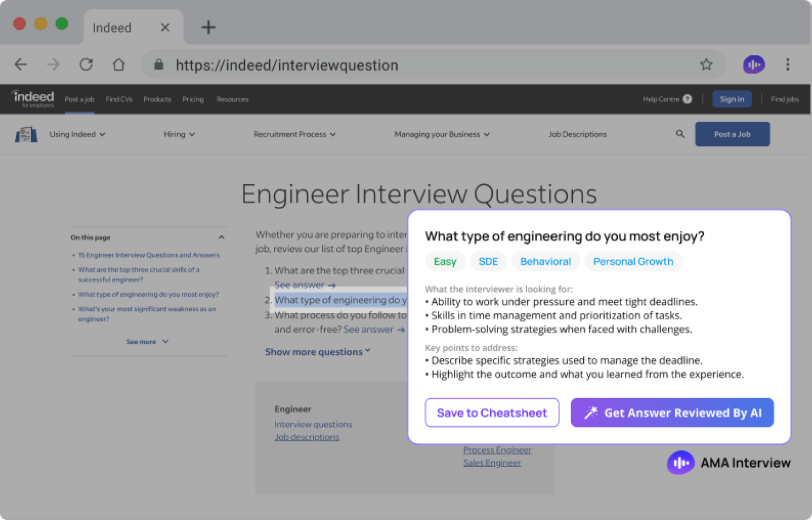This screenshot has width=812, height=520.
Task: Click the highlighted question 2 text
Action: point(341,300)
